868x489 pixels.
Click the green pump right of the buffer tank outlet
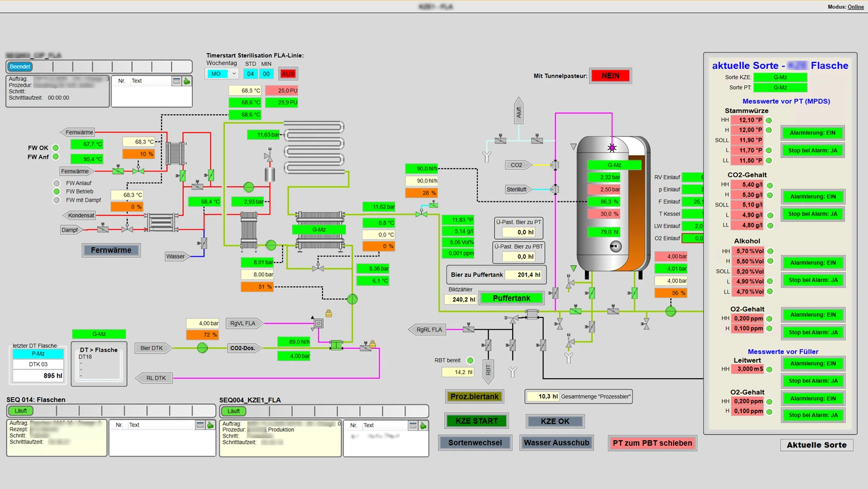tap(671, 312)
